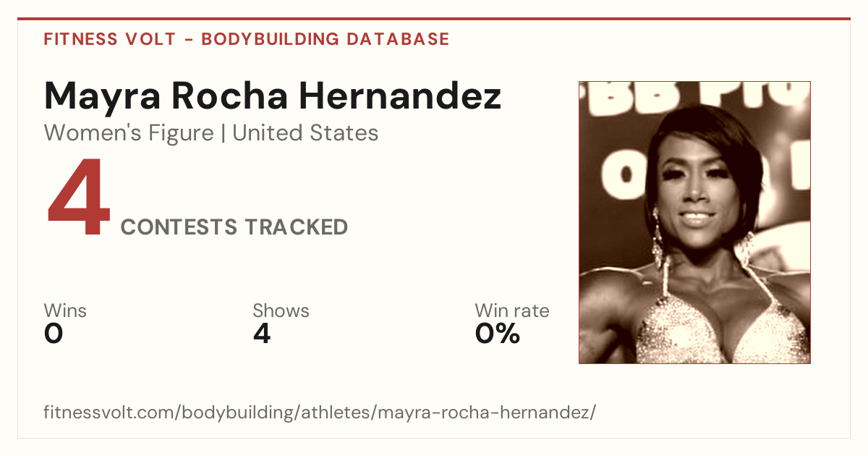
Task: Click the Contests Tracked label
Action: [234, 227]
